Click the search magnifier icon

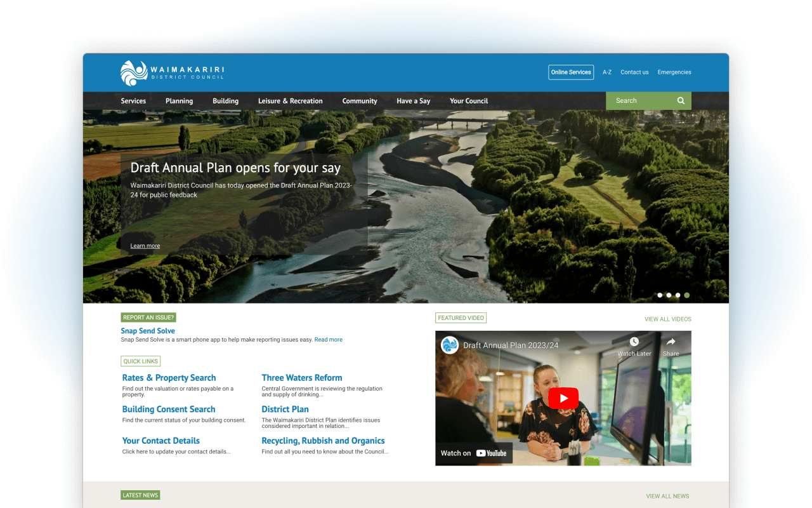coord(681,100)
